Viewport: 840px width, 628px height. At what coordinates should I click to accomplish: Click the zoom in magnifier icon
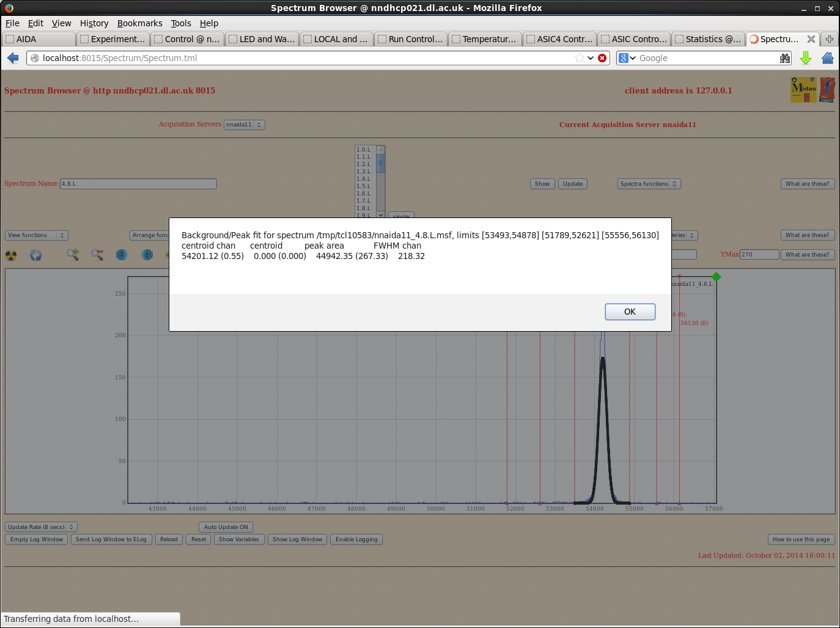[x=73, y=255]
